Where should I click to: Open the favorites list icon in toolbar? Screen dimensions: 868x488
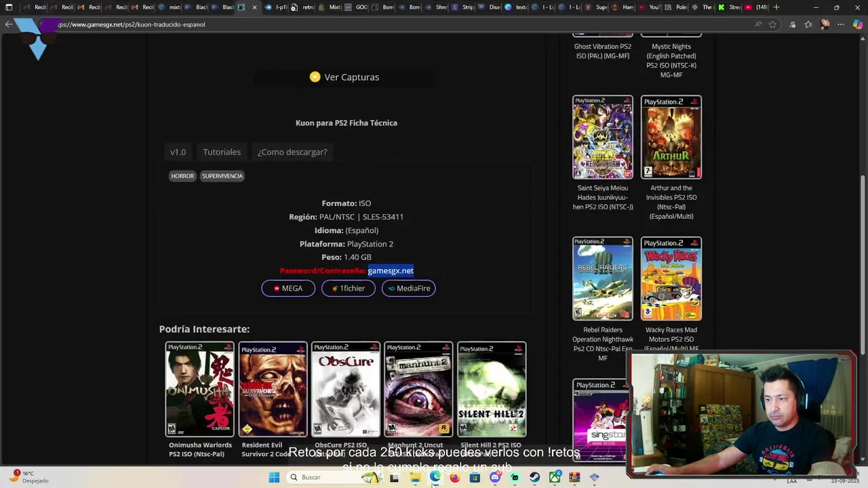808,24
